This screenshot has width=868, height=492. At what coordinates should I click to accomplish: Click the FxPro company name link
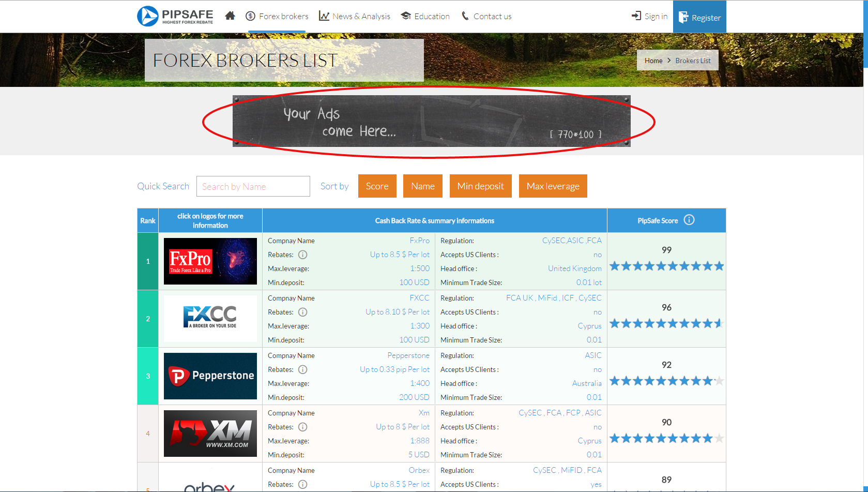click(420, 241)
